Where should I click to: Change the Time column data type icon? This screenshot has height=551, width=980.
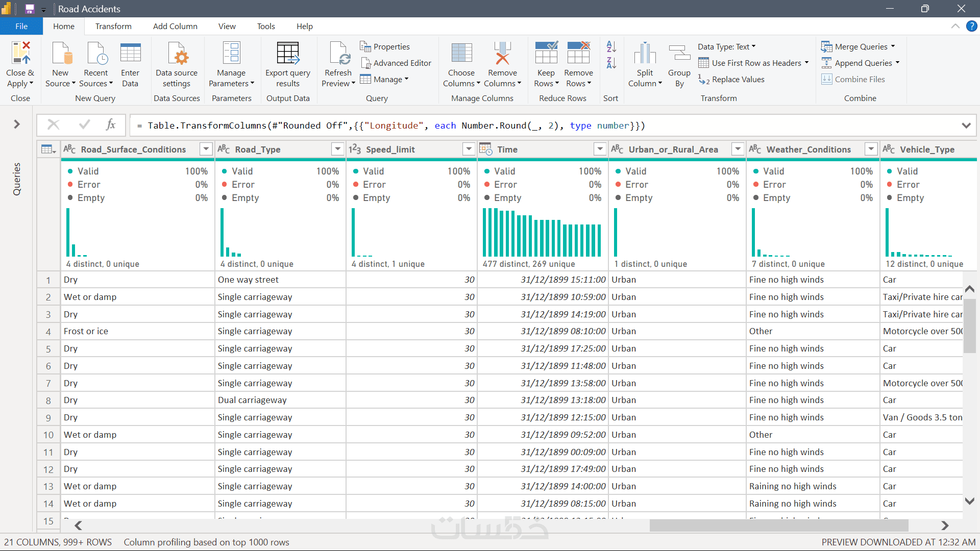pos(485,149)
